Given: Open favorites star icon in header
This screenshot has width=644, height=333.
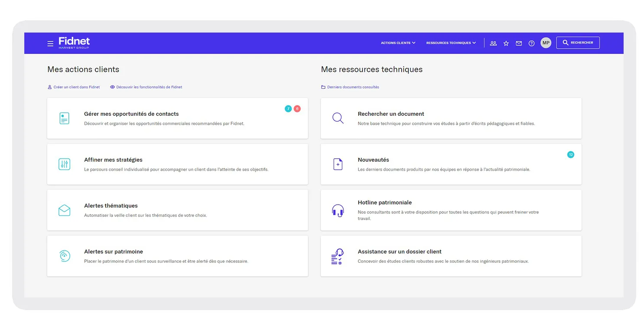Looking at the screenshot, I should (x=506, y=43).
